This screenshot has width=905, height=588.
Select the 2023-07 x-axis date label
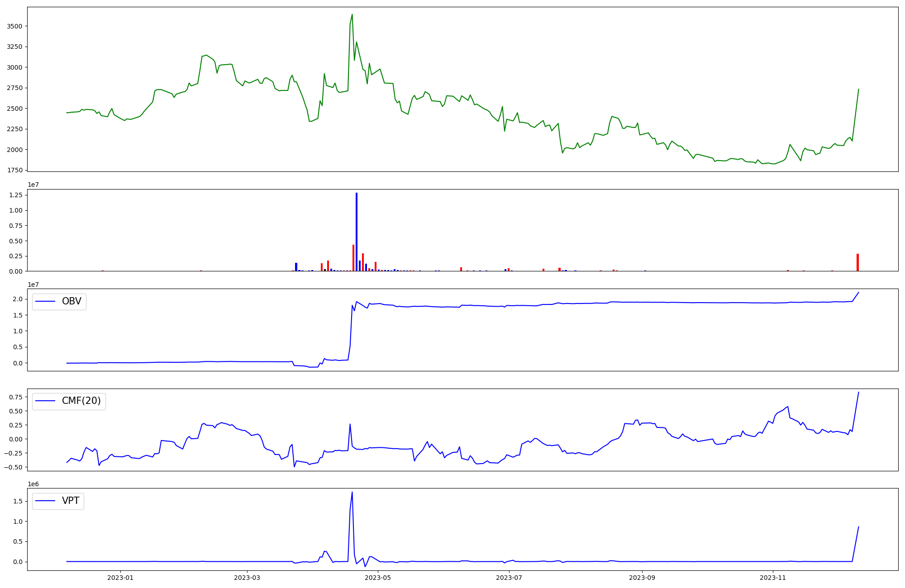click(509, 578)
